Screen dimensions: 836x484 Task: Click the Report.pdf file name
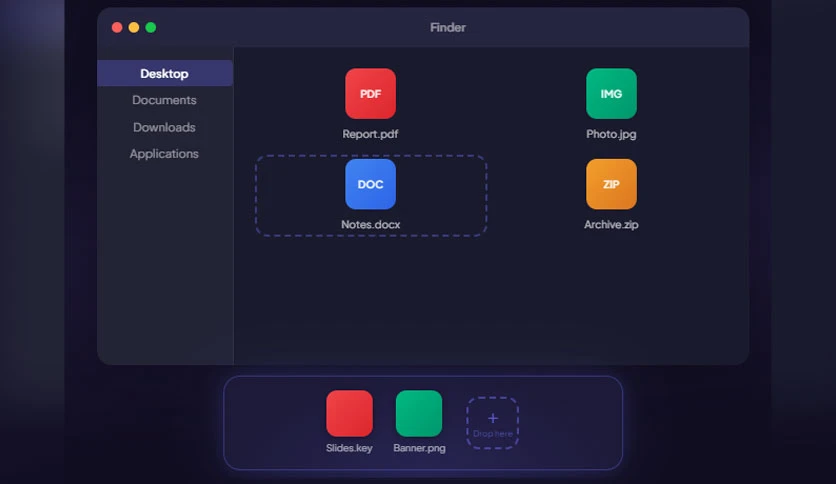pyautogui.click(x=370, y=134)
